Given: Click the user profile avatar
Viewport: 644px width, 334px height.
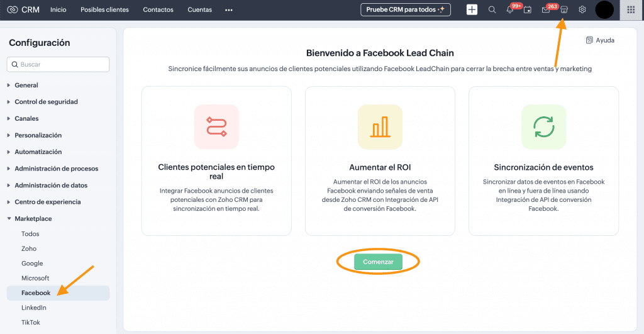Looking at the screenshot, I should coord(604,10).
